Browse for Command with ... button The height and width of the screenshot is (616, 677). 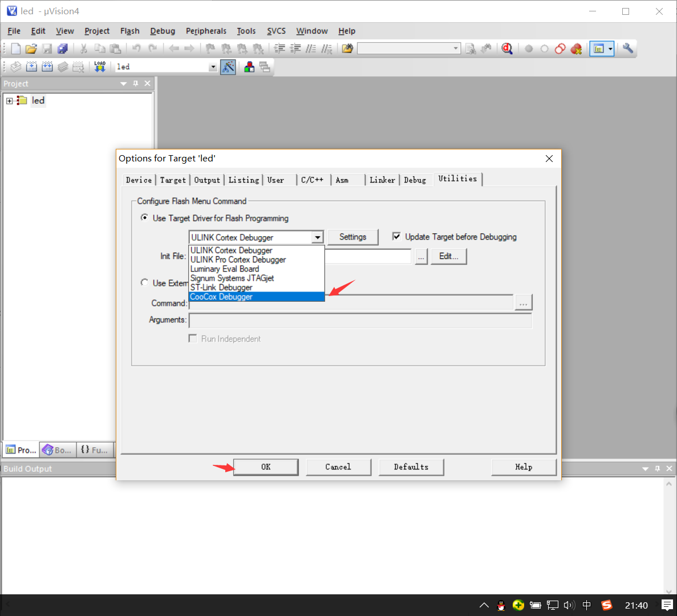524,303
